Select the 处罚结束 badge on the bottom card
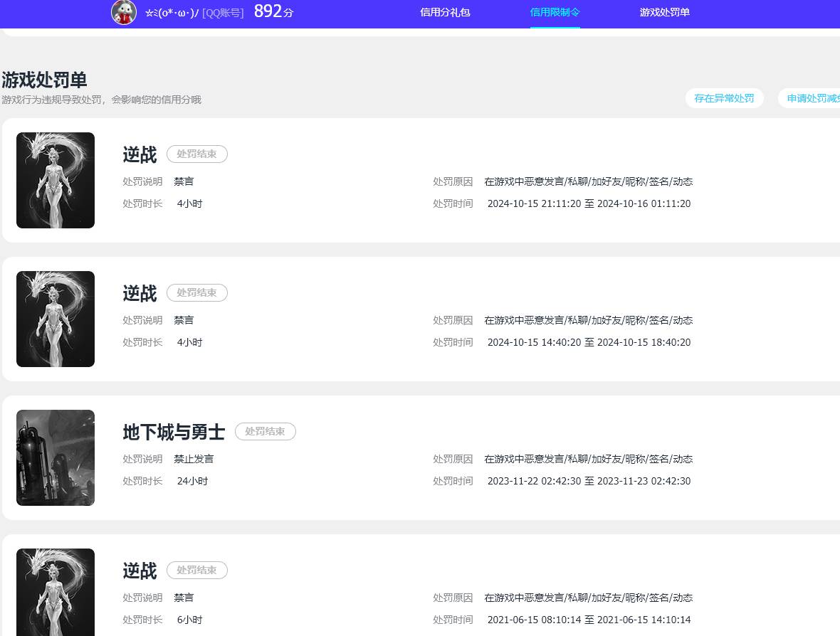Screen dimensions: 840x636 tap(197, 570)
